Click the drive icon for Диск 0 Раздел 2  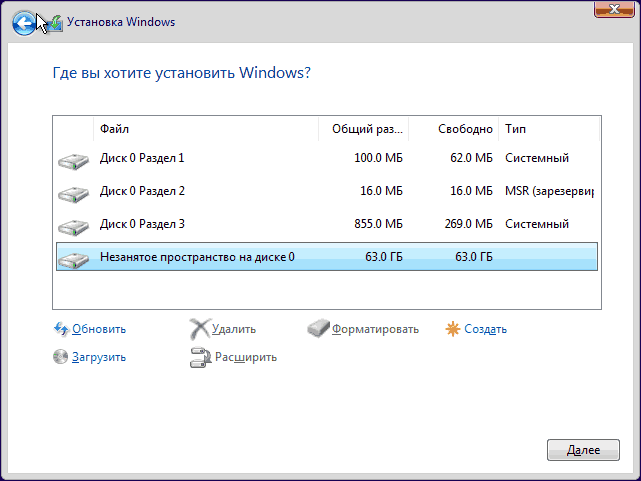pos(73,194)
